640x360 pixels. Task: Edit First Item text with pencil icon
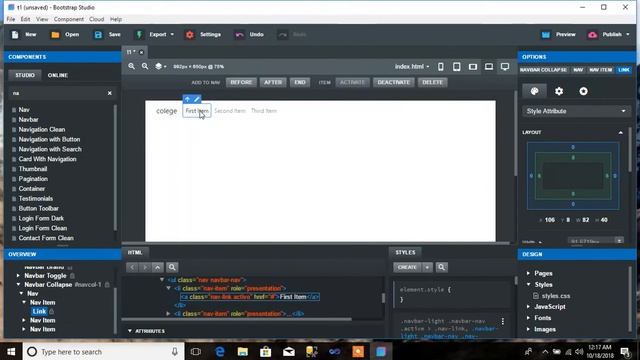pyautogui.click(x=197, y=99)
